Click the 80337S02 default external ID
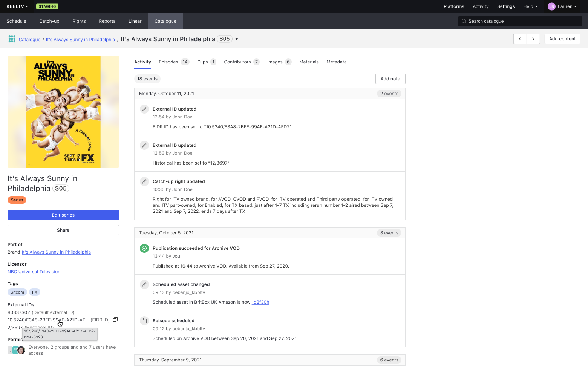Screen dimensions: 588x366 (19, 312)
